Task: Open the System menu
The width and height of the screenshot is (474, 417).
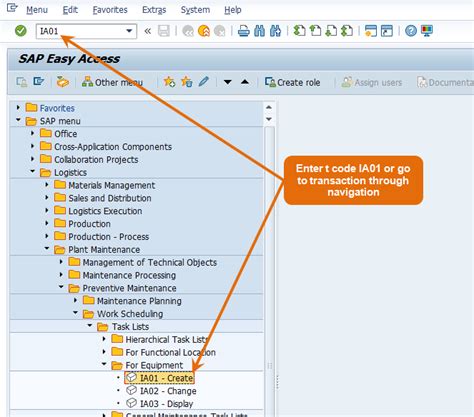Action: pos(195,10)
